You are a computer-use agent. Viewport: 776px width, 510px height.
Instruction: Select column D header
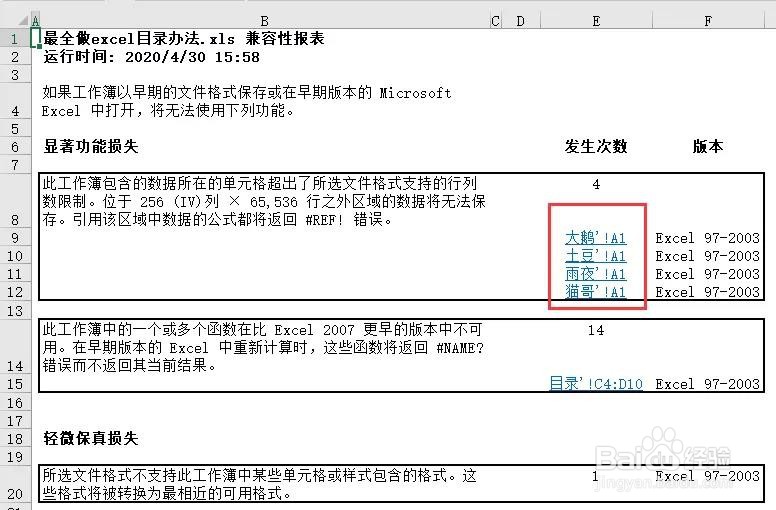click(x=521, y=21)
